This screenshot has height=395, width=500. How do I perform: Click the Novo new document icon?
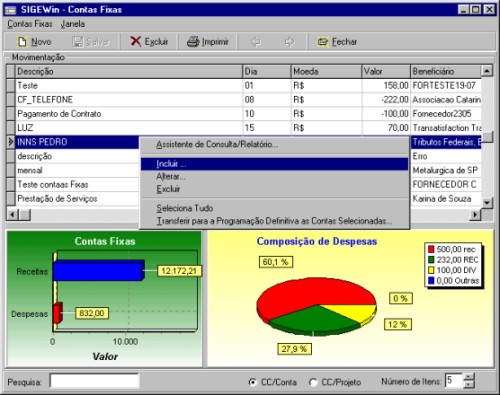(x=23, y=42)
